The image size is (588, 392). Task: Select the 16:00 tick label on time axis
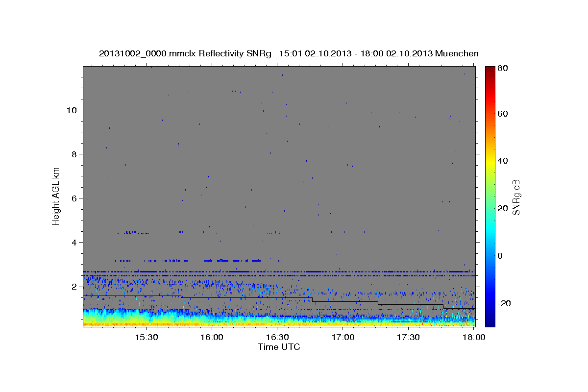[x=212, y=338]
